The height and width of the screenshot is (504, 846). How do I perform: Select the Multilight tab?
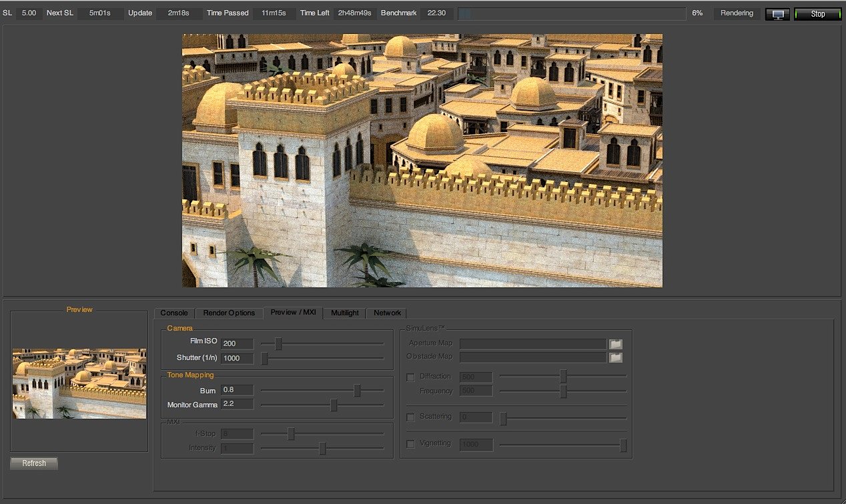[x=344, y=313]
